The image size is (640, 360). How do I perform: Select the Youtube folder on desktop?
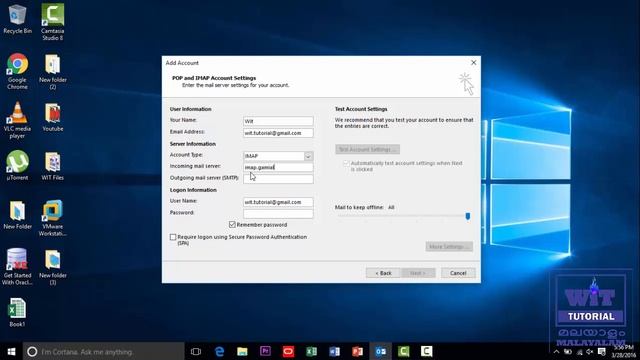[53, 117]
